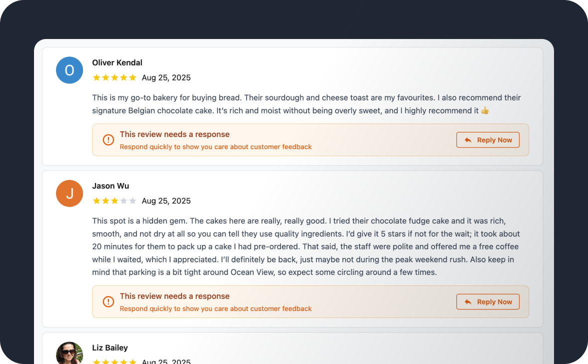The height and width of the screenshot is (364, 588).
Task: Click the alert icon on Jason Wu's review warning
Action: [108, 301]
